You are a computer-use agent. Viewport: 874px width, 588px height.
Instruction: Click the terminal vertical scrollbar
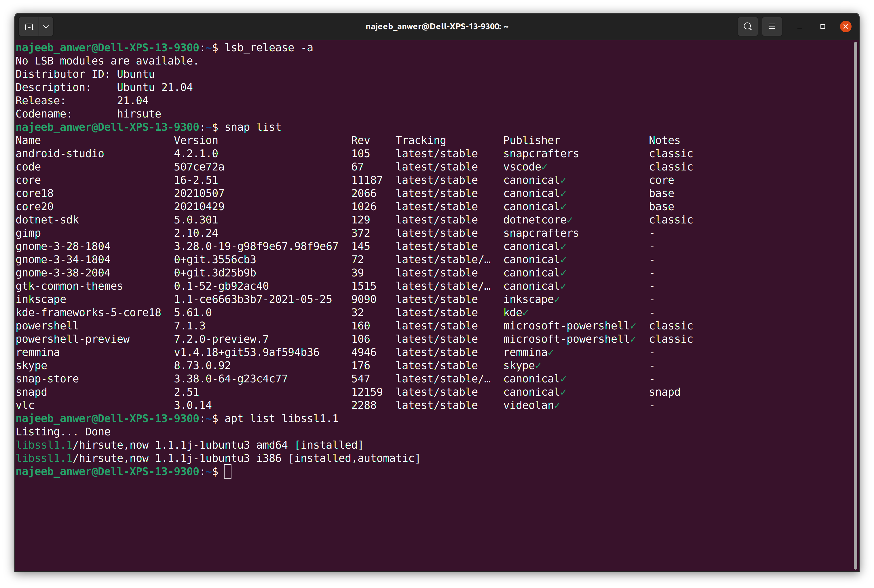[x=855, y=306]
